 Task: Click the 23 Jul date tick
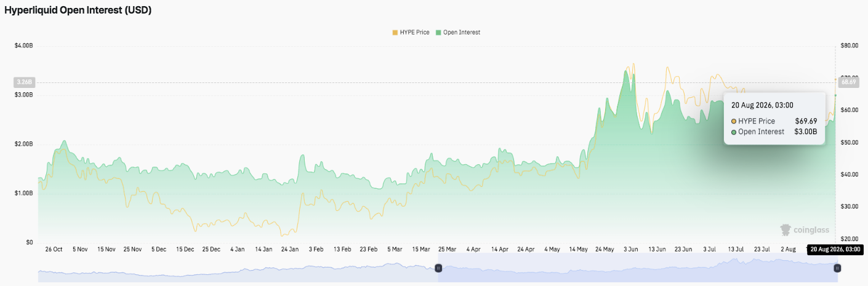coord(762,249)
